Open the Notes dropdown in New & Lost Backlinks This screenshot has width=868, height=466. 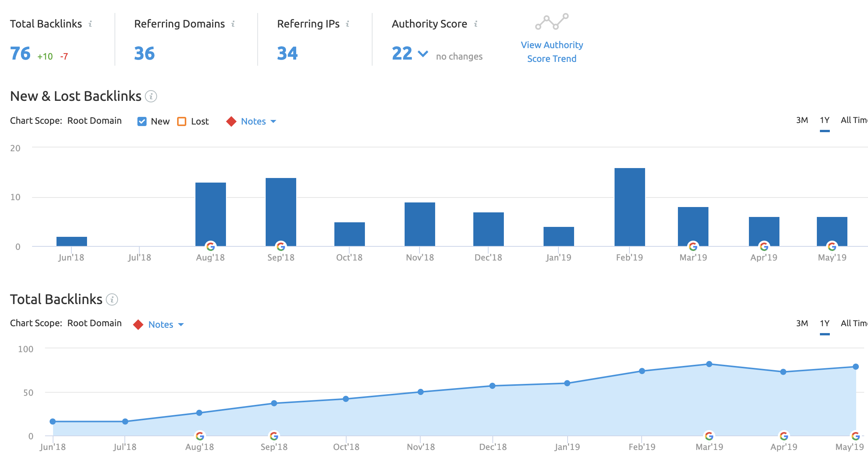[x=258, y=121]
